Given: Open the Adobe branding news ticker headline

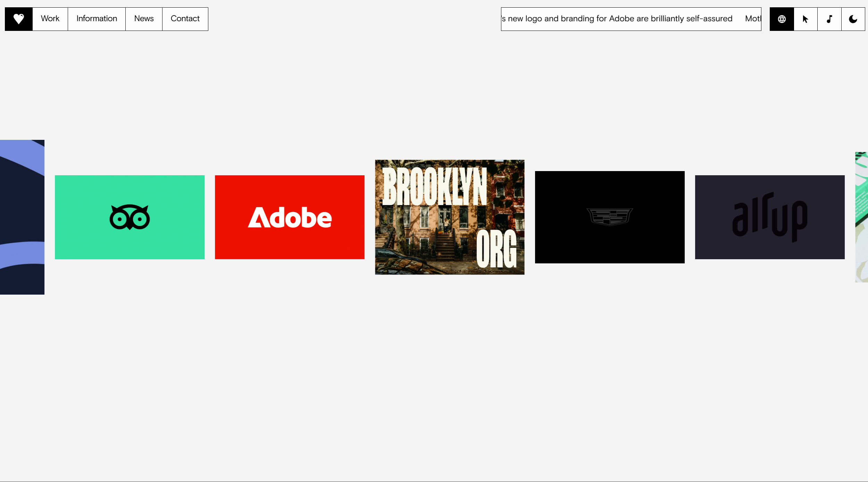Looking at the screenshot, I should coord(617,19).
